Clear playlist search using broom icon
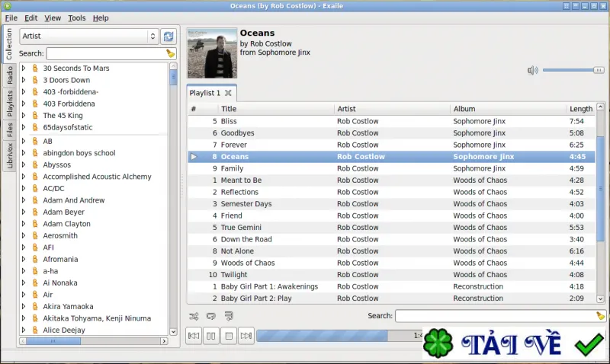610x364 pixels. [x=600, y=316]
